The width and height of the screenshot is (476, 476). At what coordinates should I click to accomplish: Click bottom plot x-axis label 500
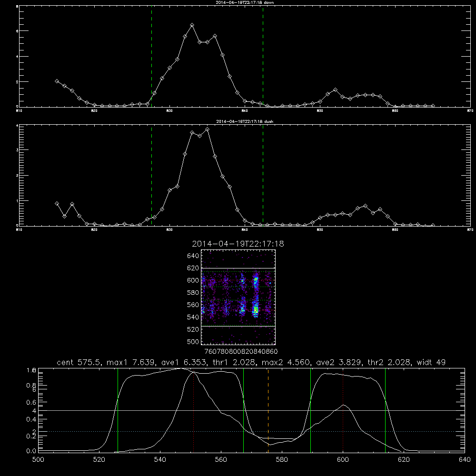click(x=38, y=460)
